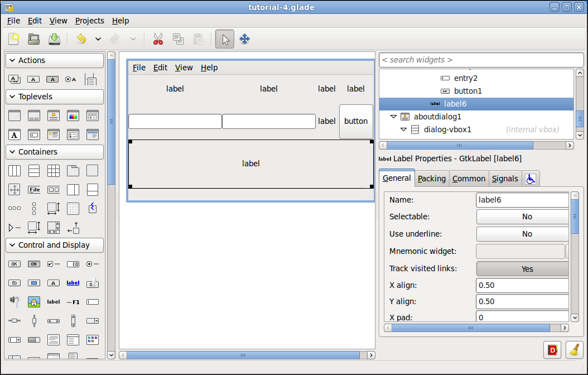Image resolution: width=588 pixels, height=375 pixels.
Task: Select the Link Button widget
Action: click(x=73, y=283)
